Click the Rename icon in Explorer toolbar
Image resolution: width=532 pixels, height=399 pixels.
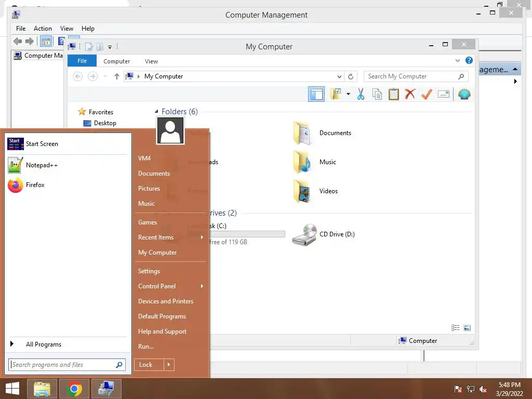tap(444, 94)
